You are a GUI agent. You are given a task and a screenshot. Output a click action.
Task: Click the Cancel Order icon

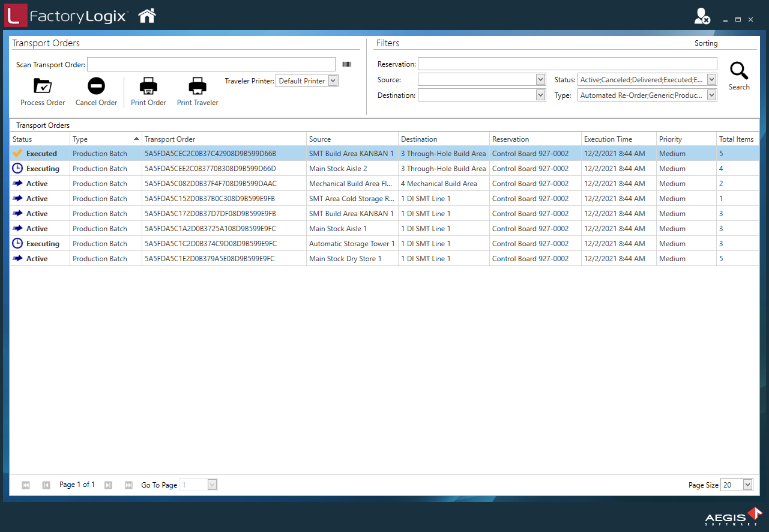tap(96, 86)
